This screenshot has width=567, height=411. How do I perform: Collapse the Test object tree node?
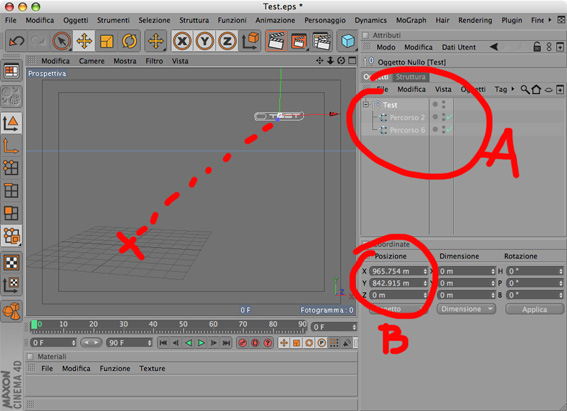366,104
